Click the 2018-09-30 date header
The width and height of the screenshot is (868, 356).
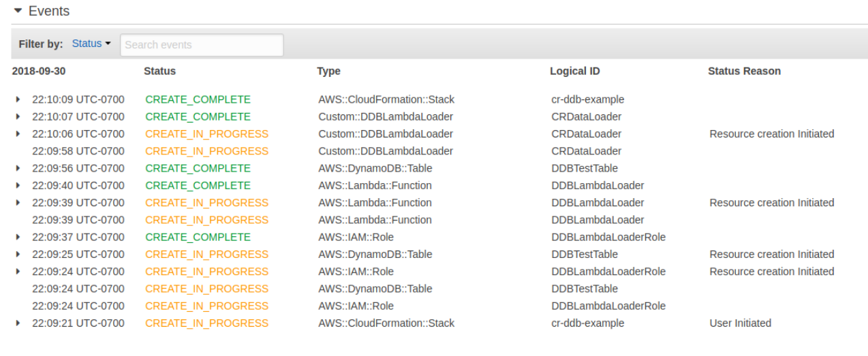click(x=39, y=71)
